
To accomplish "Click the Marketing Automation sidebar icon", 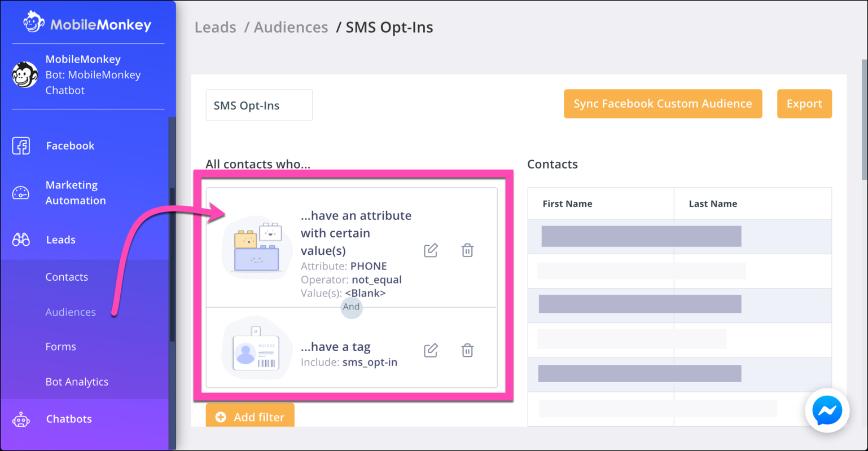I will [x=21, y=192].
